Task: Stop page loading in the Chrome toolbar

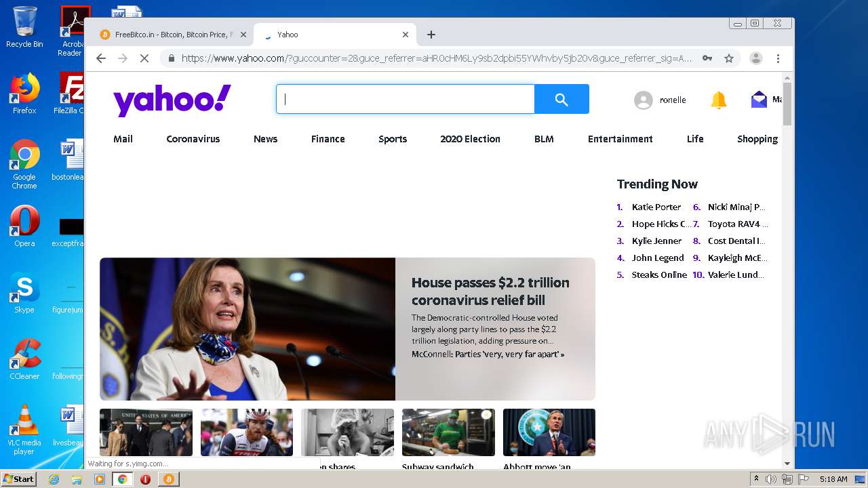Action: (144, 58)
